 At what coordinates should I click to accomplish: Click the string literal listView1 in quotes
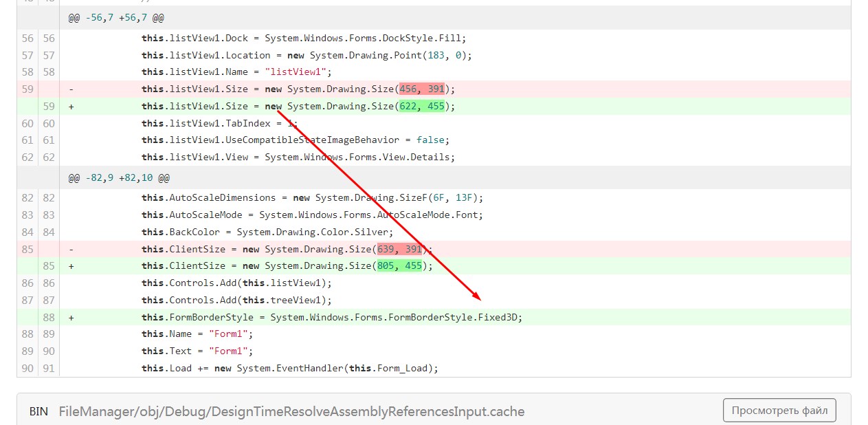click(x=296, y=72)
